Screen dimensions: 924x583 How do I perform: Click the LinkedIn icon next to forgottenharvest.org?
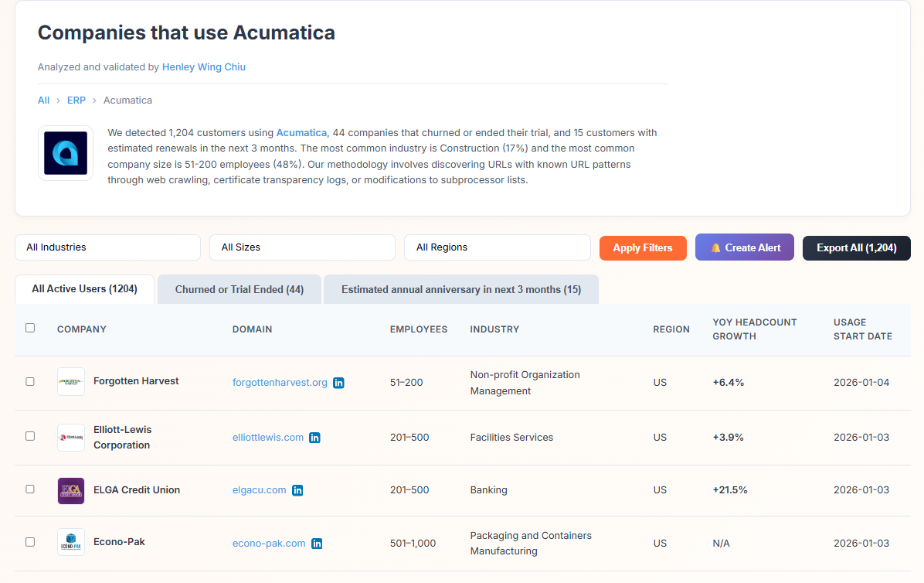[338, 382]
